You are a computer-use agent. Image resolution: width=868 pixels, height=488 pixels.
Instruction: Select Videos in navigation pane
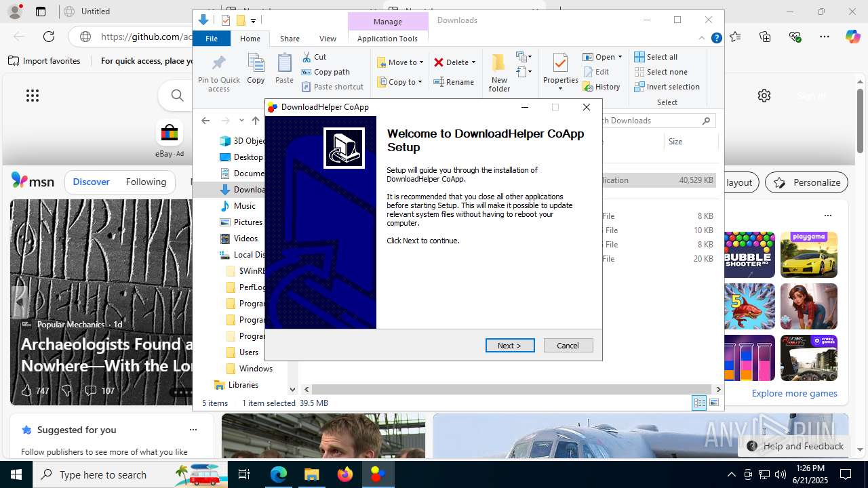coord(239,239)
